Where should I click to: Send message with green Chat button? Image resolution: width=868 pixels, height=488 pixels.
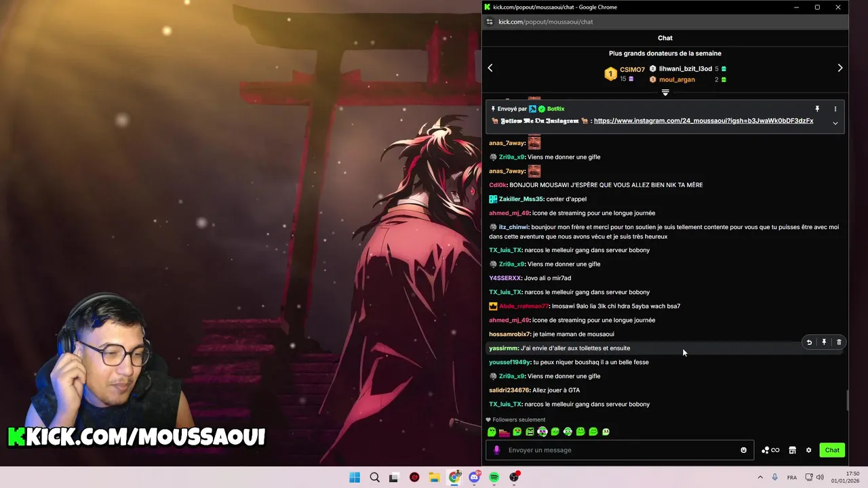pyautogui.click(x=832, y=450)
